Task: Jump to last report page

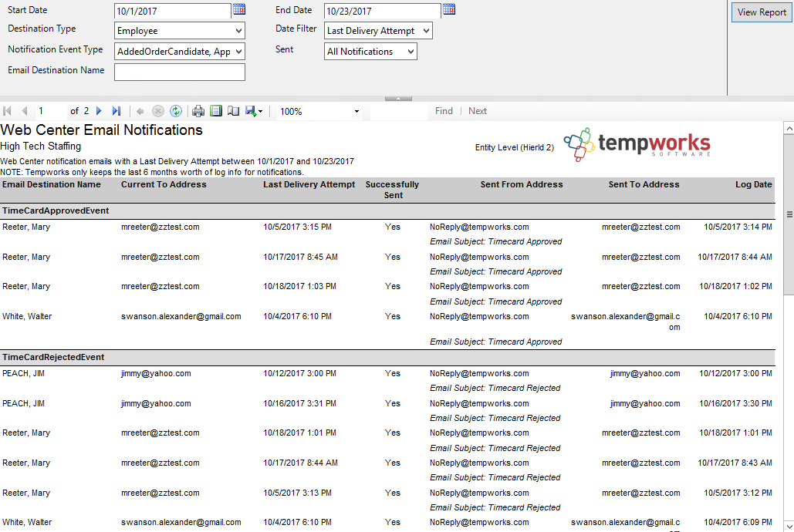Action: tap(117, 111)
